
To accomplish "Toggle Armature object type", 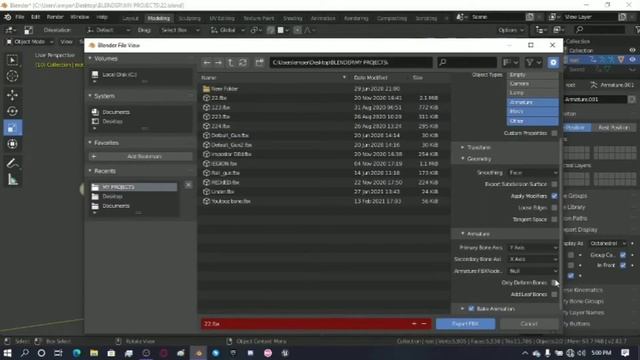I will [x=533, y=102].
